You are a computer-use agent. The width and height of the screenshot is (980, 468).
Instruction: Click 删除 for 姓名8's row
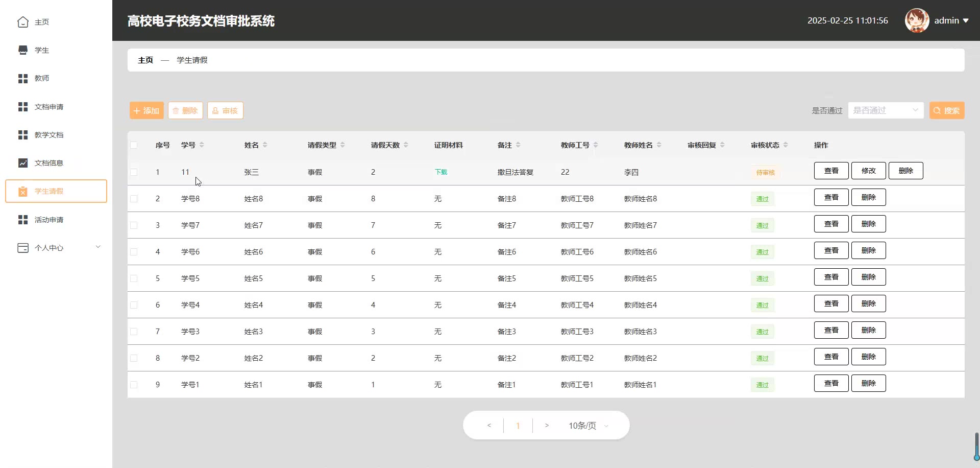coord(869,197)
